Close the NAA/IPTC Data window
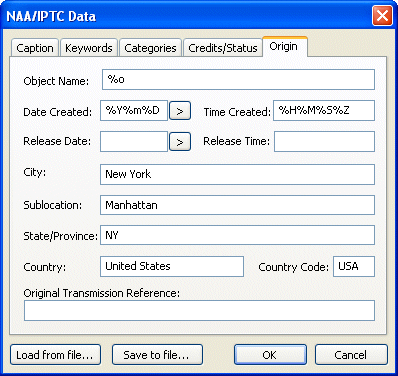This screenshot has height=376, width=398. click(382, 16)
